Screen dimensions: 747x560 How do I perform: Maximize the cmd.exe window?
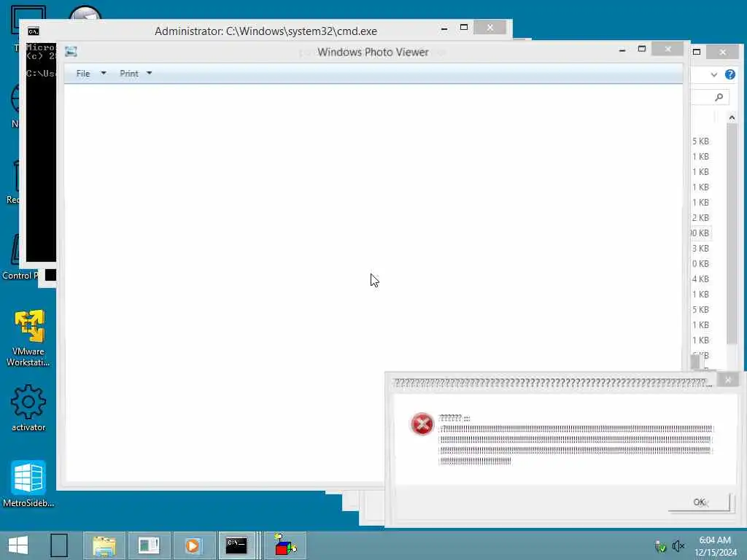(463, 28)
